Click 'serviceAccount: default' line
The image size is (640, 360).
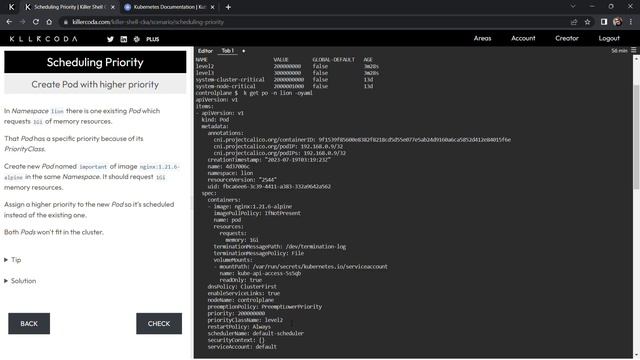(x=242, y=347)
